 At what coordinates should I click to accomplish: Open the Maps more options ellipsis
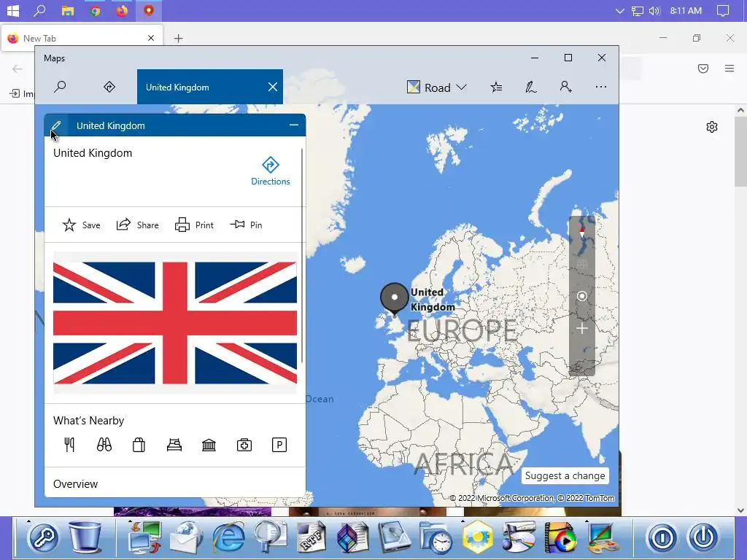click(x=601, y=87)
